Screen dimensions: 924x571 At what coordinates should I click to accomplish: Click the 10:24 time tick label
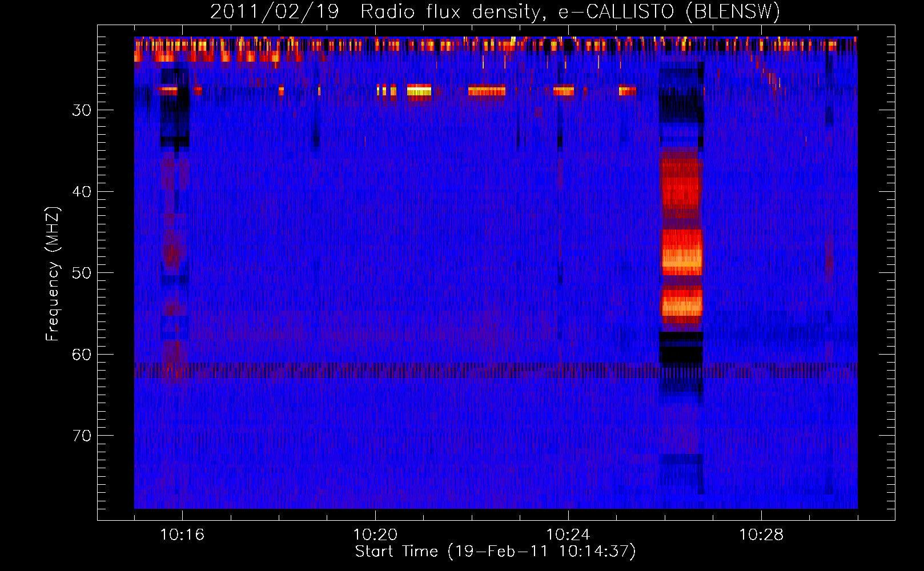(568, 534)
